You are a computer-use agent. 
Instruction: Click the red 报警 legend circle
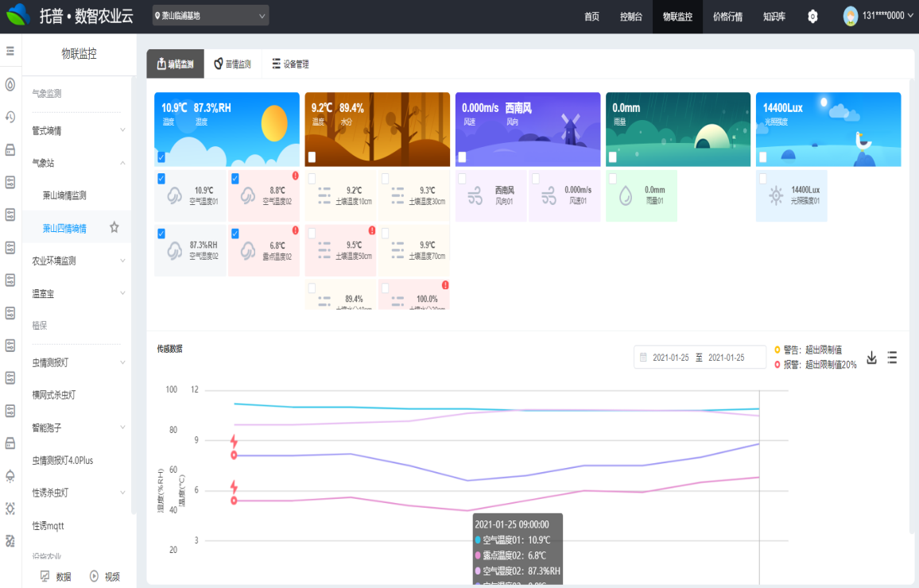(x=777, y=364)
